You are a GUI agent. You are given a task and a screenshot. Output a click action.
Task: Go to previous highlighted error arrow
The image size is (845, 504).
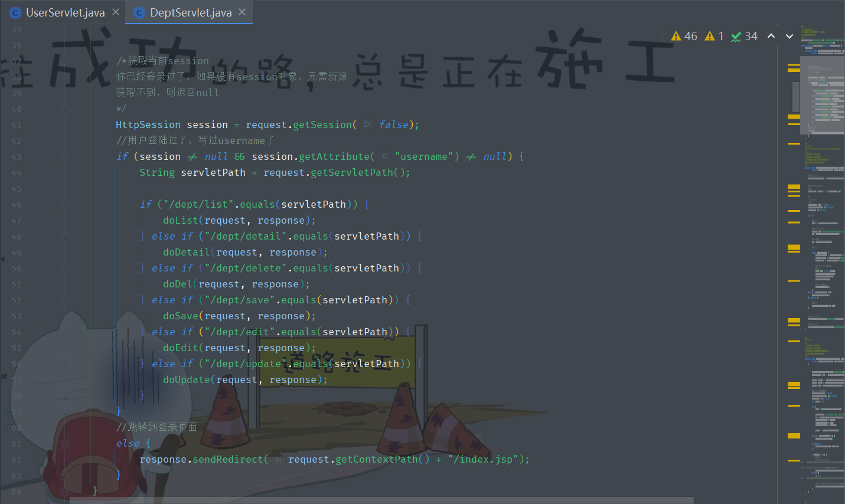tap(771, 36)
